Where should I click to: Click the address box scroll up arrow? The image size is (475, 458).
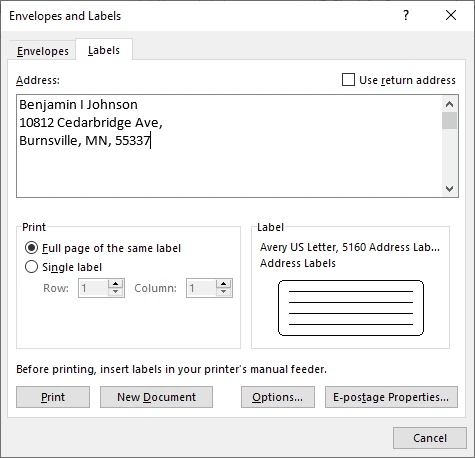pos(449,104)
